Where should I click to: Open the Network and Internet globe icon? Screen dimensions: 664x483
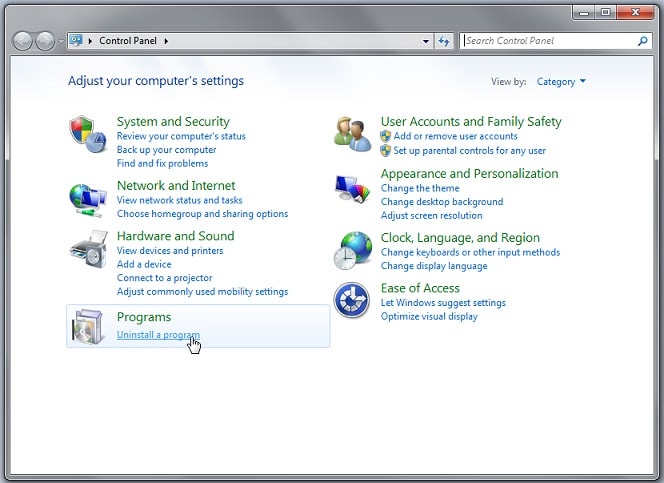click(x=88, y=200)
